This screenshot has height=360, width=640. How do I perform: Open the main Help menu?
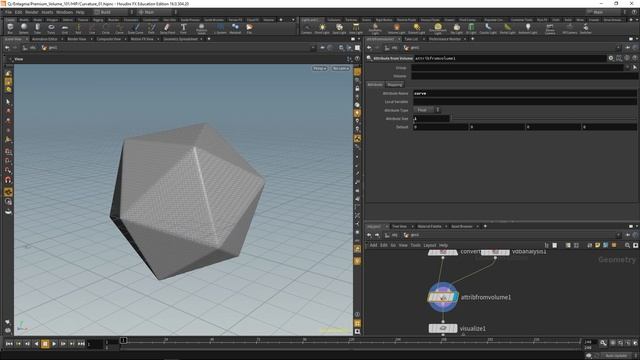80,12
